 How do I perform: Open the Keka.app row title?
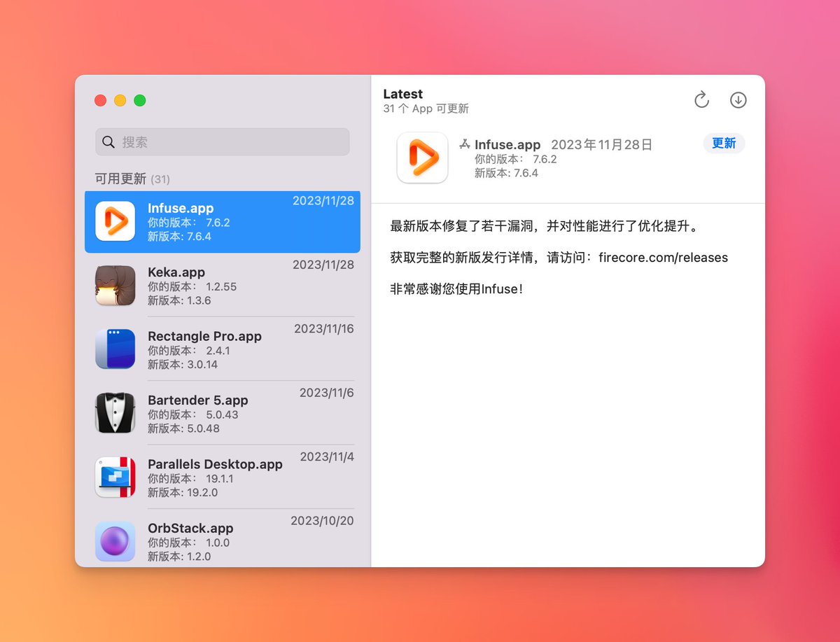pyautogui.click(x=176, y=272)
